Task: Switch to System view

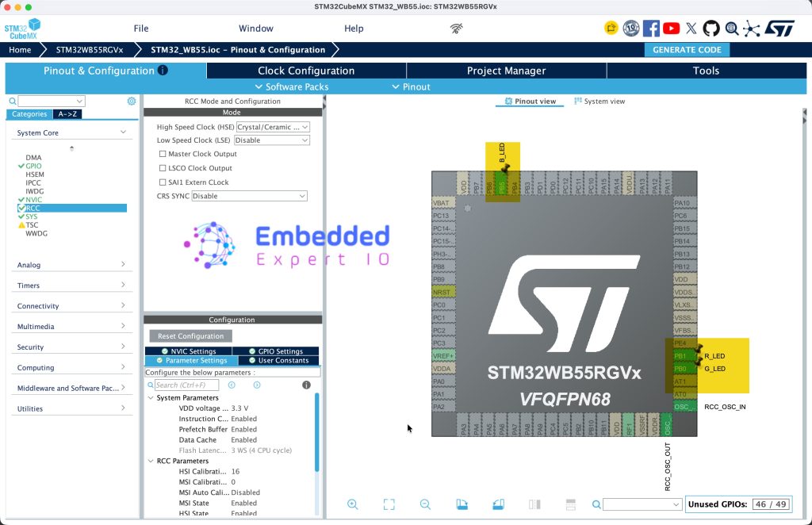Action: [599, 102]
